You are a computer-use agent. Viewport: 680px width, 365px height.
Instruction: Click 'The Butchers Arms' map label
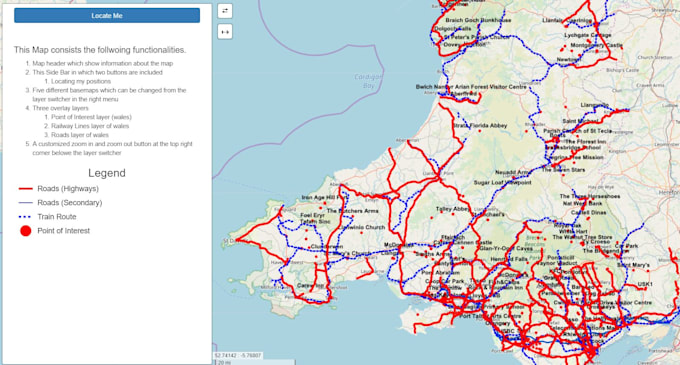coord(353,211)
